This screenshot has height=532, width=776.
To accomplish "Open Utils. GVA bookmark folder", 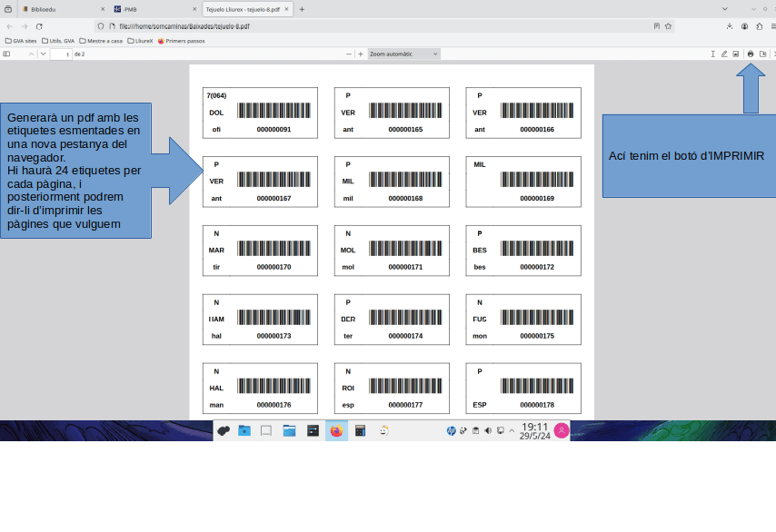I will coord(58,41).
